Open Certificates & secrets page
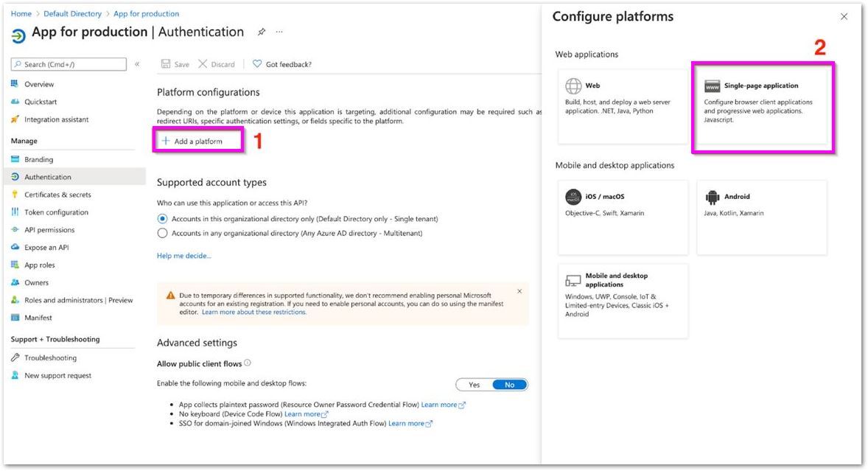The height and width of the screenshot is (471, 868). click(57, 195)
